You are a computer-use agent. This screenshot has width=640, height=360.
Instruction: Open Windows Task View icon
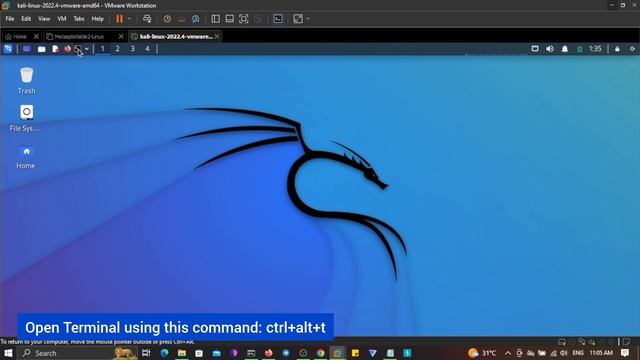click(146, 353)
